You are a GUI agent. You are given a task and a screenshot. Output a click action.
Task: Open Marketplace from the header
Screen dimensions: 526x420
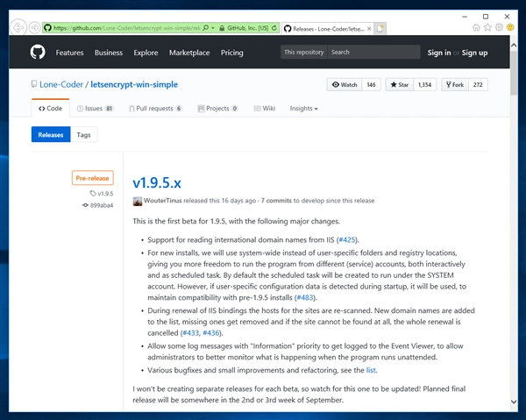pyautogui.click(x=189, y=53)
